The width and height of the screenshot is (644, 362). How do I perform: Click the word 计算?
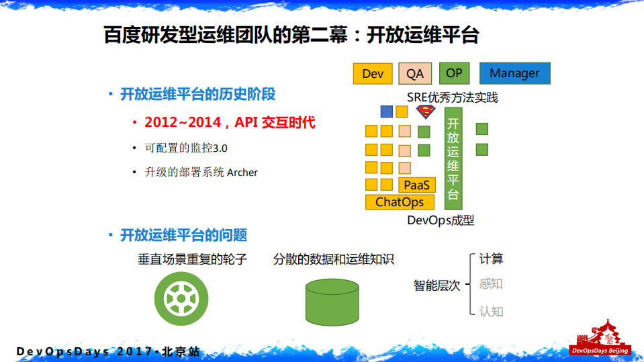(491, 259)
